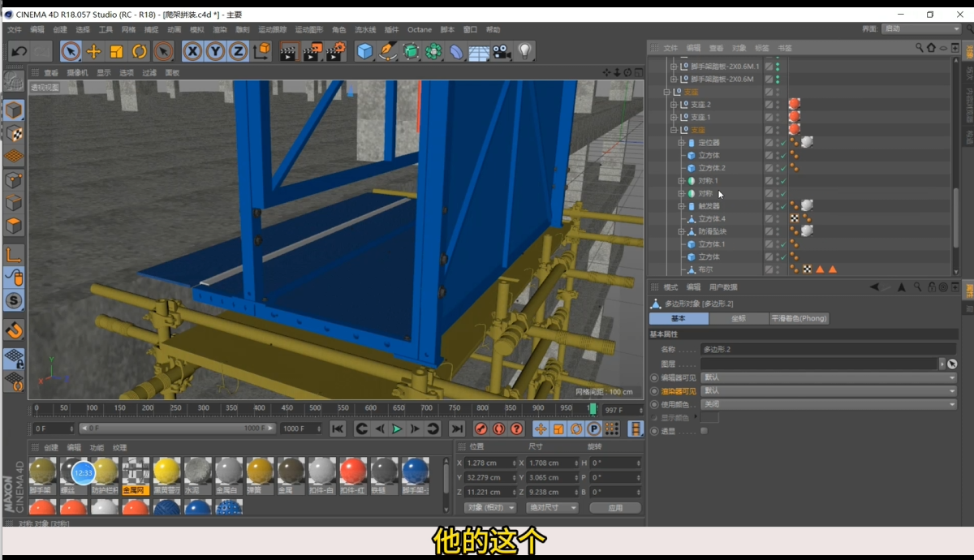Add a Light object from toolbar
The image size is (974, 560).
coord(525,51)
